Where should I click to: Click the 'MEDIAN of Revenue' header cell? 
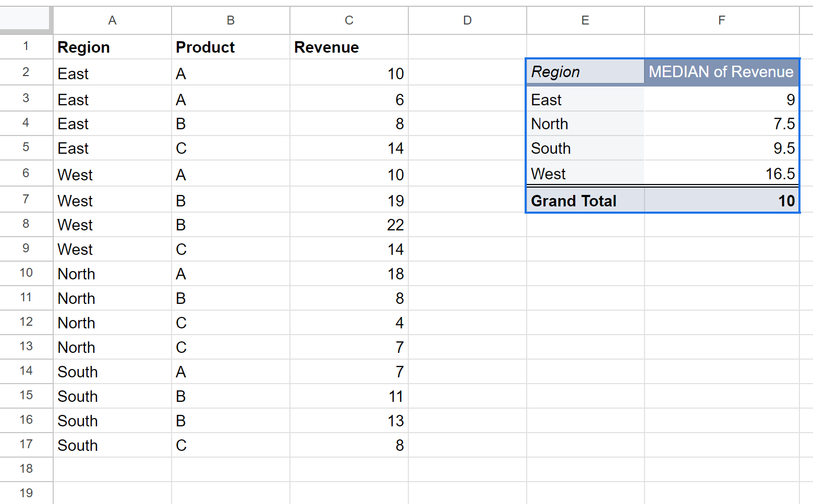[722, 72]
